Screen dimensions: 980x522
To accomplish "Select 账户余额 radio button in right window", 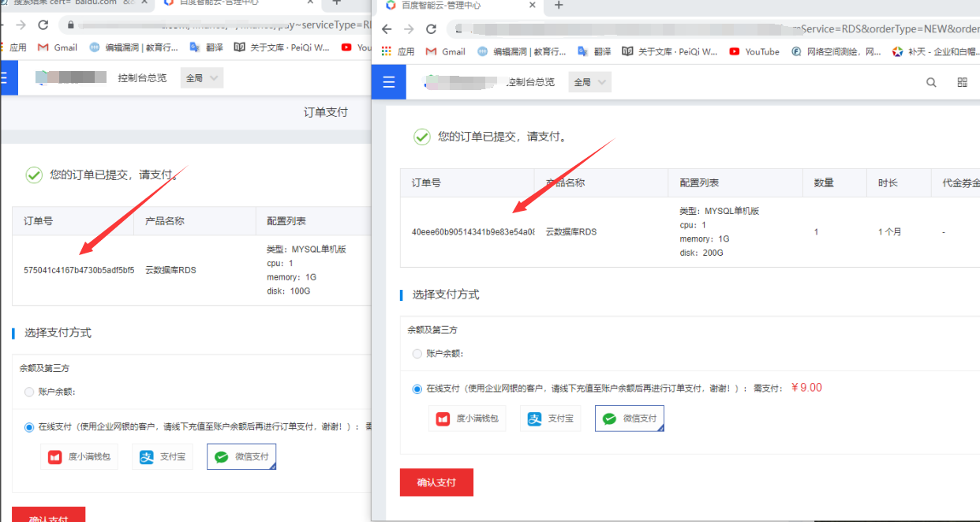I will coord(417,354).
